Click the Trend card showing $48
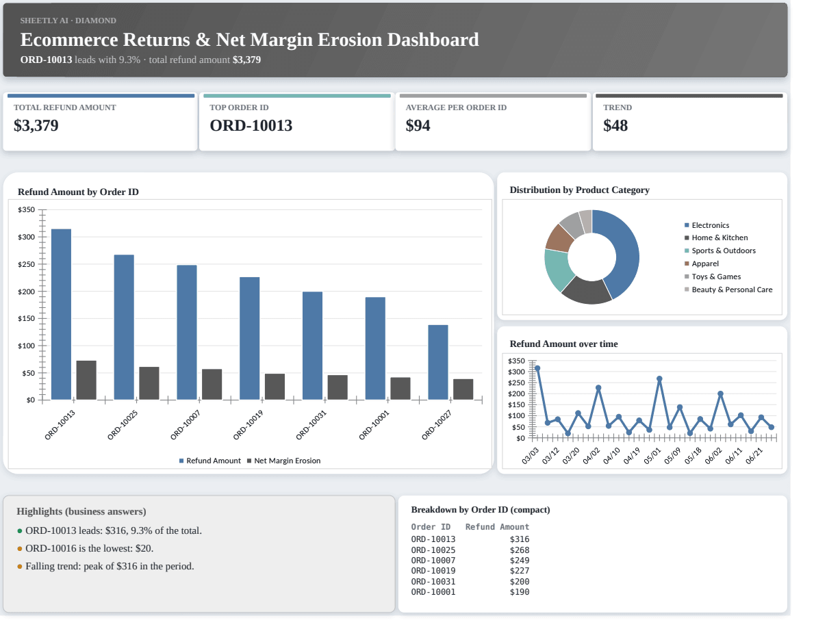This screenshot has height=631, width=840. coord(690,122)
